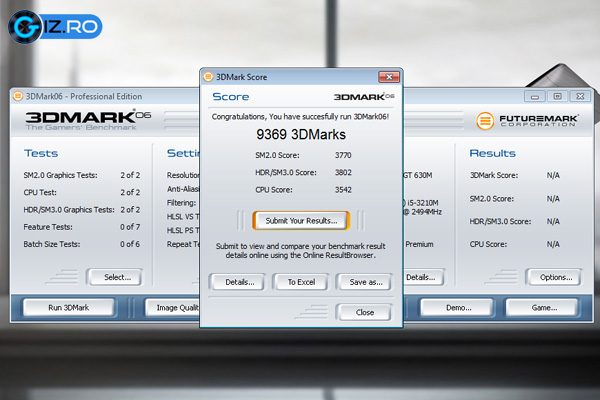
Task: Click the 3DMark Score dialog title icon
Action: [x=208, y=77]
